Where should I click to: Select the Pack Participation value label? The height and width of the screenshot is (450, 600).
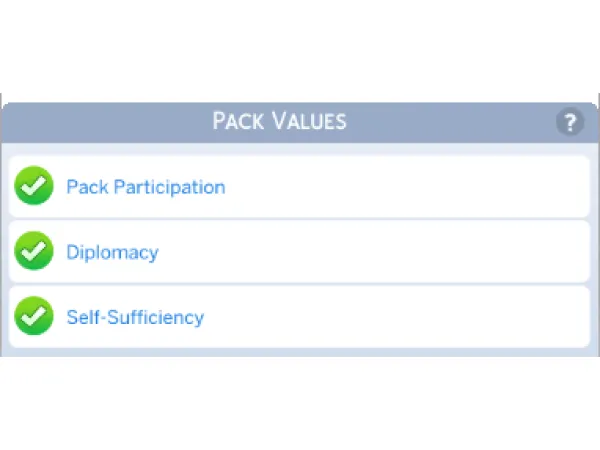tap(145, 187)
